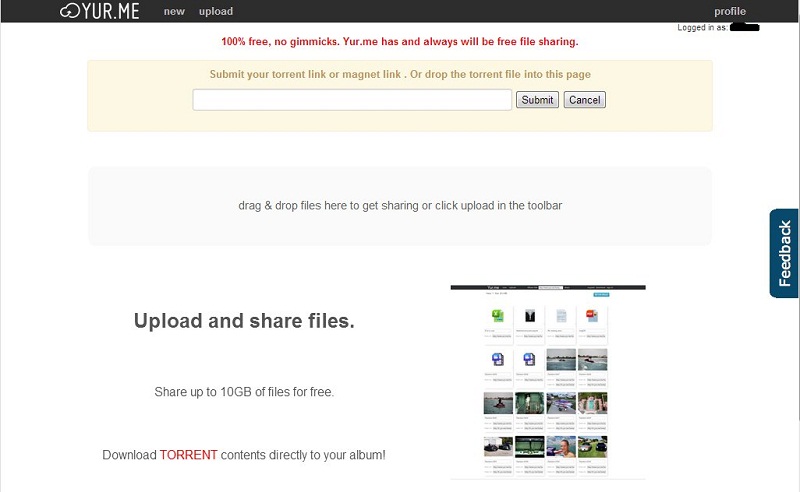
Task: Submit the torrent link
Action: pyautogui.click(x=537, y=100)
